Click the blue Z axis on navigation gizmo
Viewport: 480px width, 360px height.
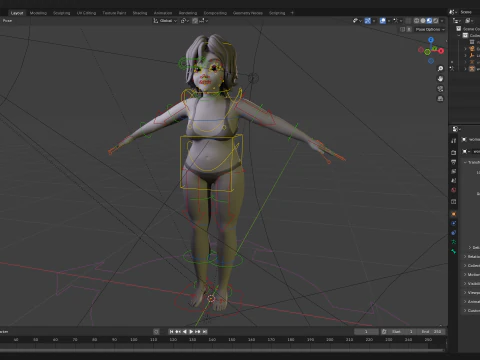431,40
